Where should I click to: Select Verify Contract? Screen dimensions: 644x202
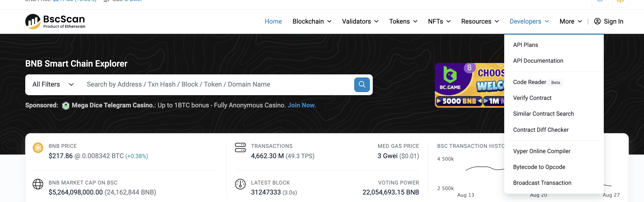click(532, 98)
